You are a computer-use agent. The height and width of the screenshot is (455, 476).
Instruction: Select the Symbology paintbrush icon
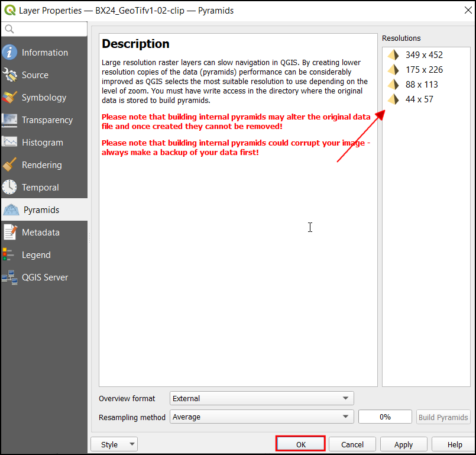click(10, 98)
